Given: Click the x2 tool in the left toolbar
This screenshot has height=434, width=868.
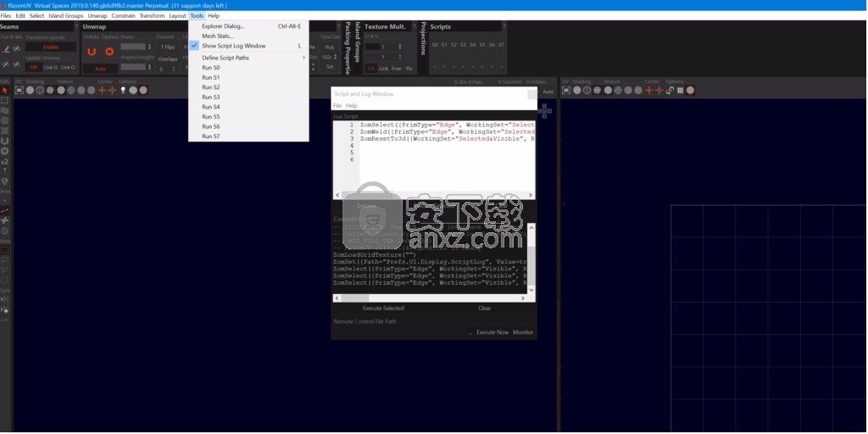Looking at the screenshot, I should point(5,161).
